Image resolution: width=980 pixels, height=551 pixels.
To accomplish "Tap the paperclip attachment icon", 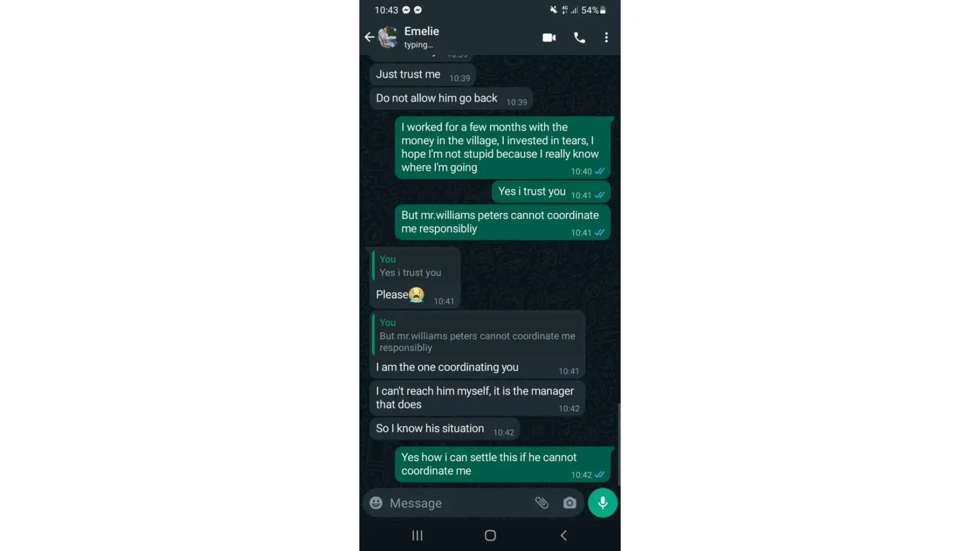I will click(542, 503).
